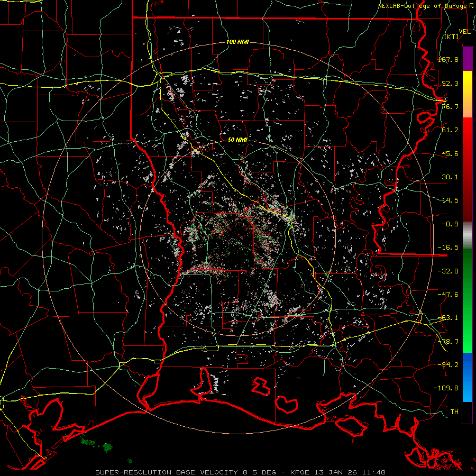The height and width of the screenshot is (476, 476).
Task: Click the 107.8 scale value
Action: click(x=448, y=59)
